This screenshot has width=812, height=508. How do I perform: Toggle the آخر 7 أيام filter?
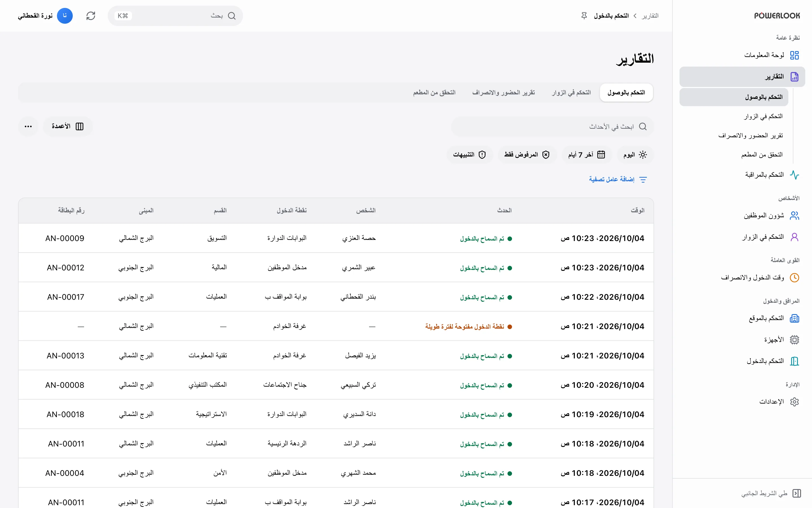[x=586, y=155]
